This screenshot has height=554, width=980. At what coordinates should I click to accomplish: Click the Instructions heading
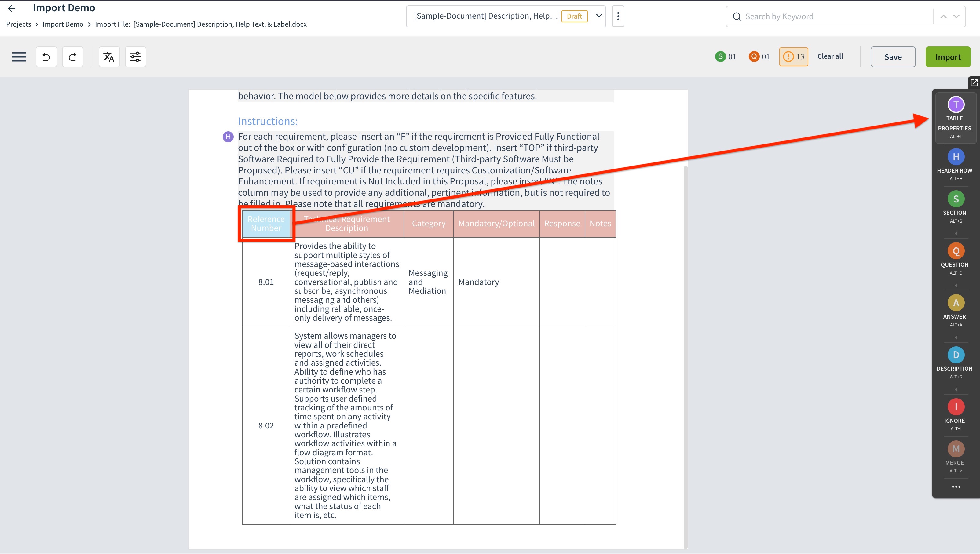[268, 121]
